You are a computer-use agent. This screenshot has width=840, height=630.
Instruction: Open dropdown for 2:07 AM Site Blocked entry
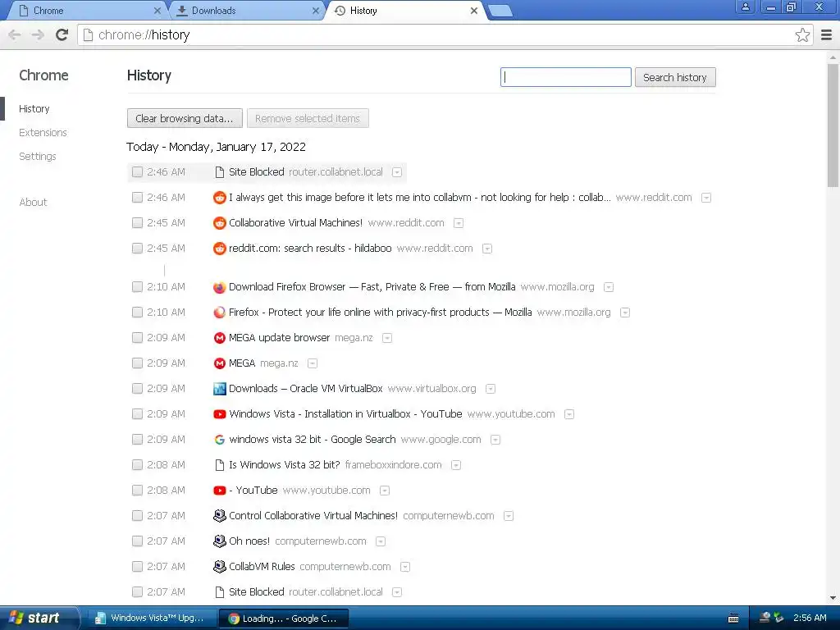(x=397, y=592)
